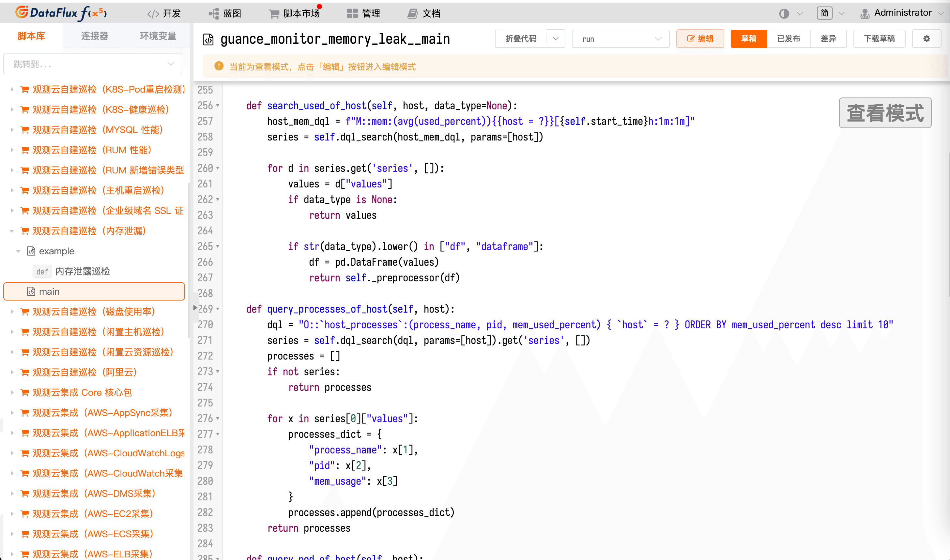Expand K8S-健康巡检 script set
Viewport: 950px width, 560px height.
point(12,110)
